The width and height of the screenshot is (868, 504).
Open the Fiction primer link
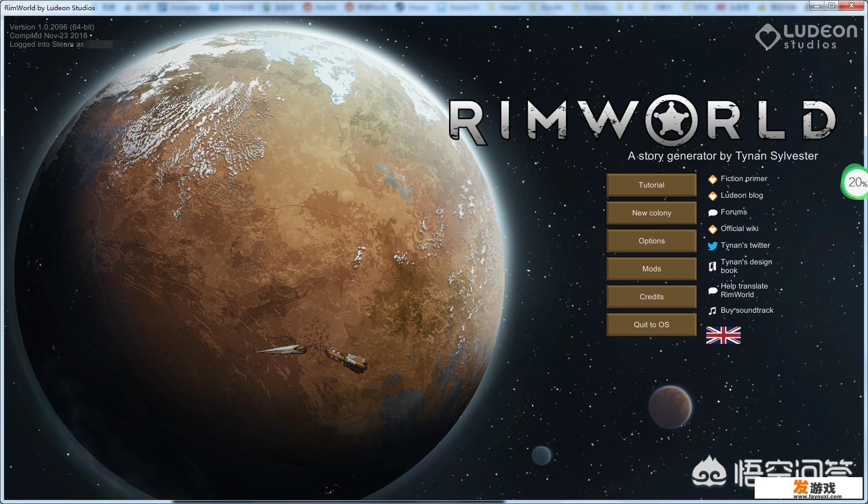(x=744, y=178)
